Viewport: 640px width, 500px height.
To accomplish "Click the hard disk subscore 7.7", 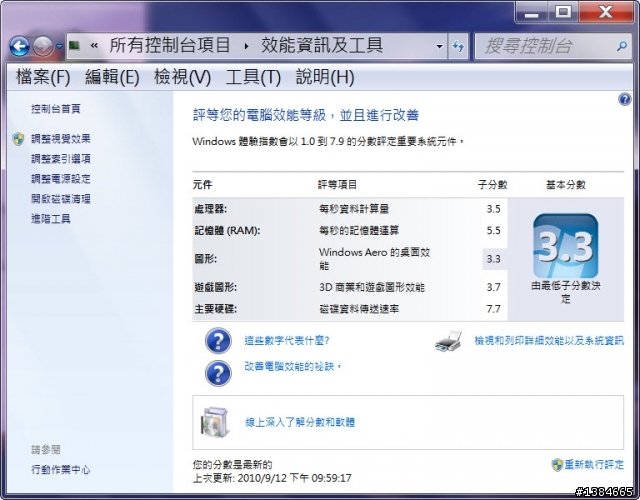I will 493,309.
